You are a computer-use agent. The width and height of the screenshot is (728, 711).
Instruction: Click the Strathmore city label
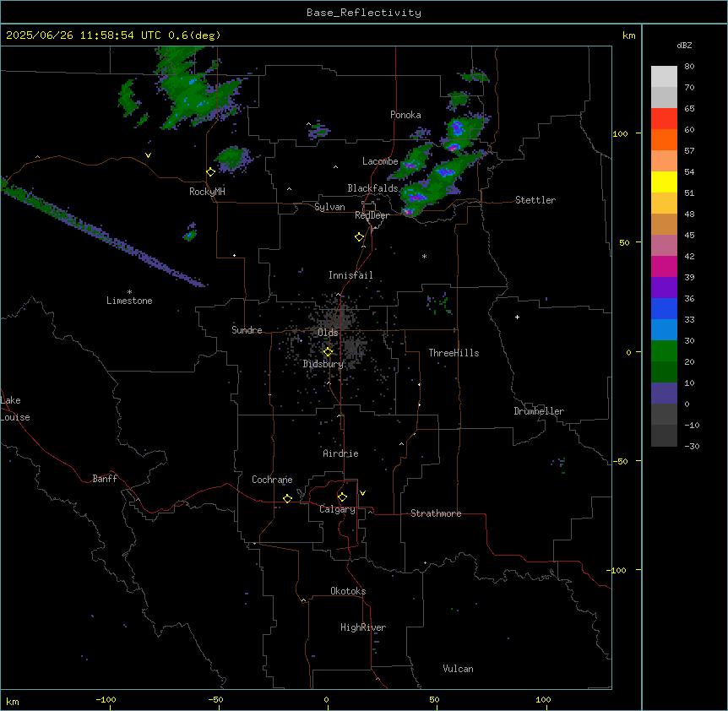tap(436, 513)
